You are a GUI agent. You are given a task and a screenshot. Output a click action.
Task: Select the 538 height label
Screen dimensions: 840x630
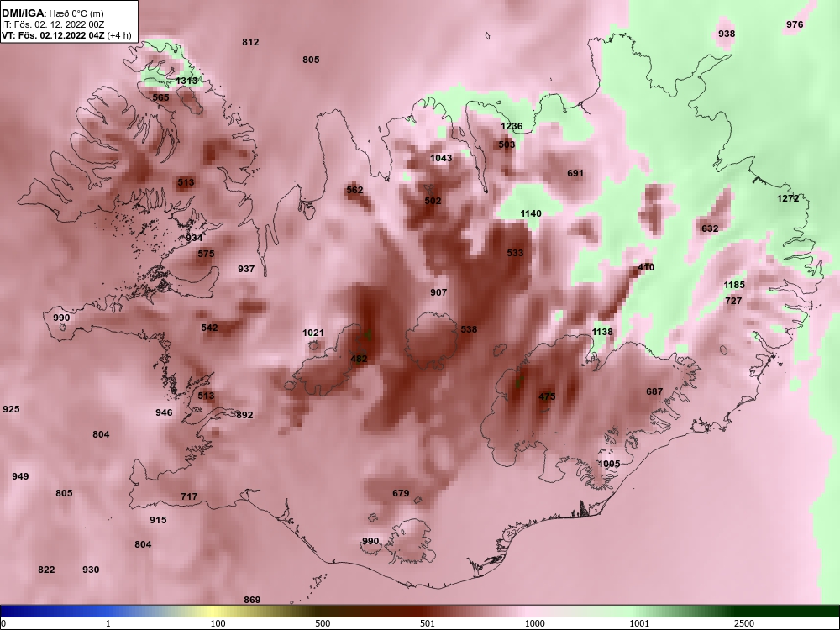(469, 329)
